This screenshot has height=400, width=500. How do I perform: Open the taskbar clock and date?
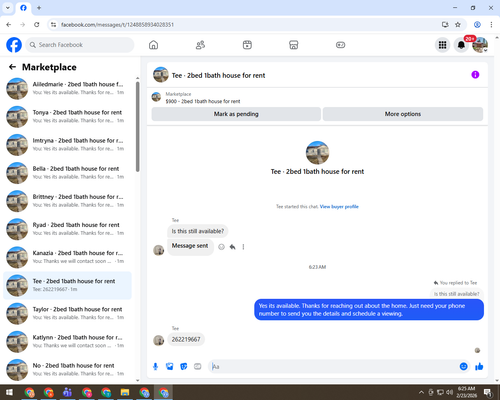pyautogui.click(x=466, y=392)
